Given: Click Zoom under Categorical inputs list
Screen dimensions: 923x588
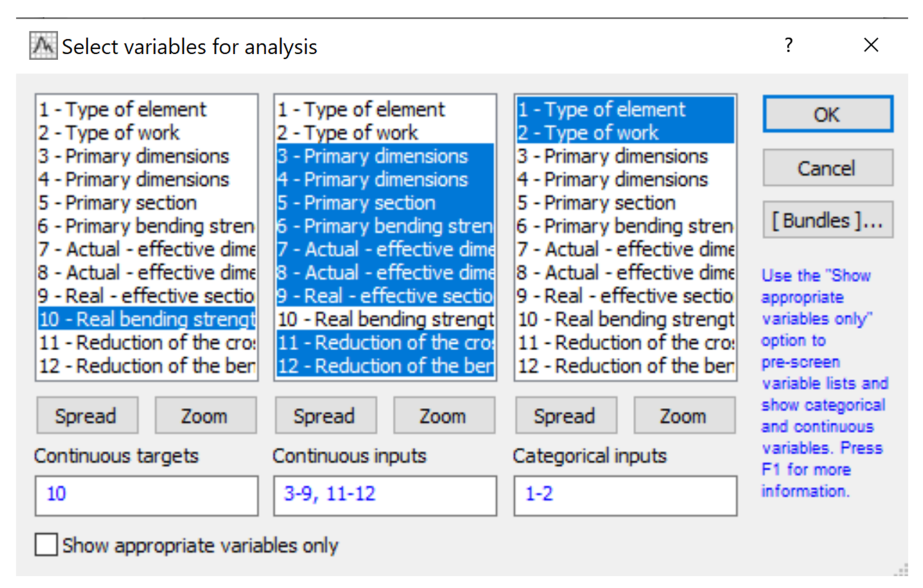Looking at the screenshot, I should (684, 415).
